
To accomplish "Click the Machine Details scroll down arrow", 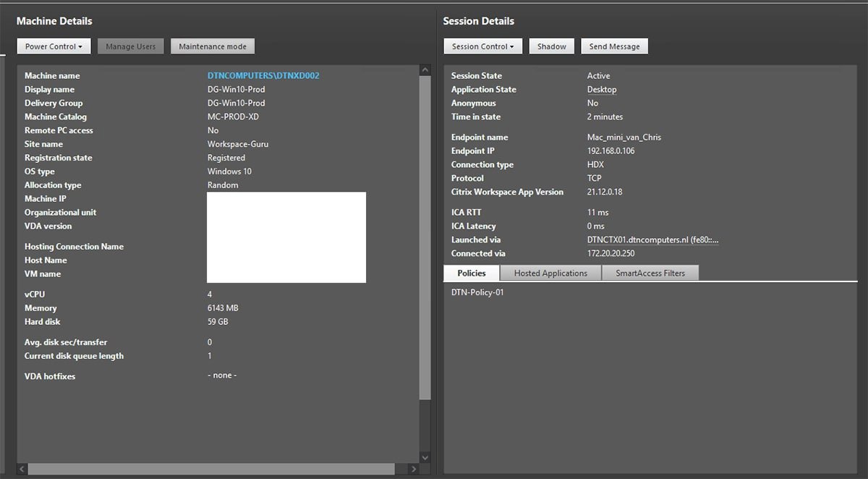I will point(425,457).
